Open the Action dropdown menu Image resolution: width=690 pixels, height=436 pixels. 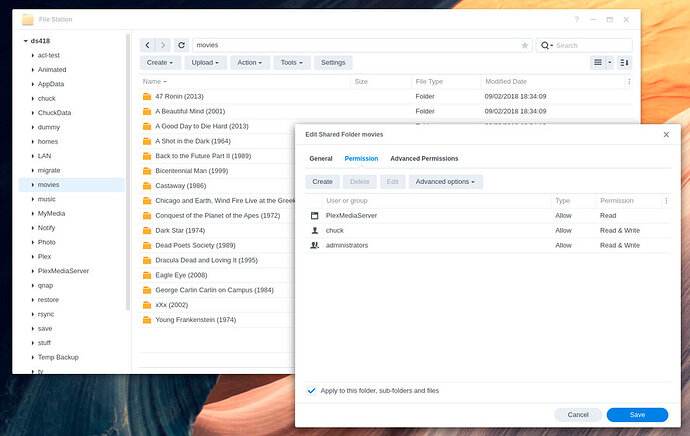point(250,62)
